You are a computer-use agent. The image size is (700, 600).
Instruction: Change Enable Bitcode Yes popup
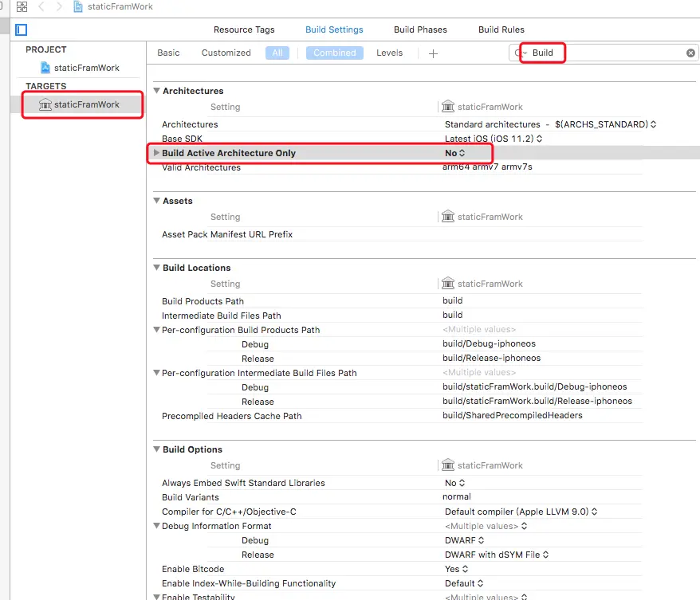[456, 569]
